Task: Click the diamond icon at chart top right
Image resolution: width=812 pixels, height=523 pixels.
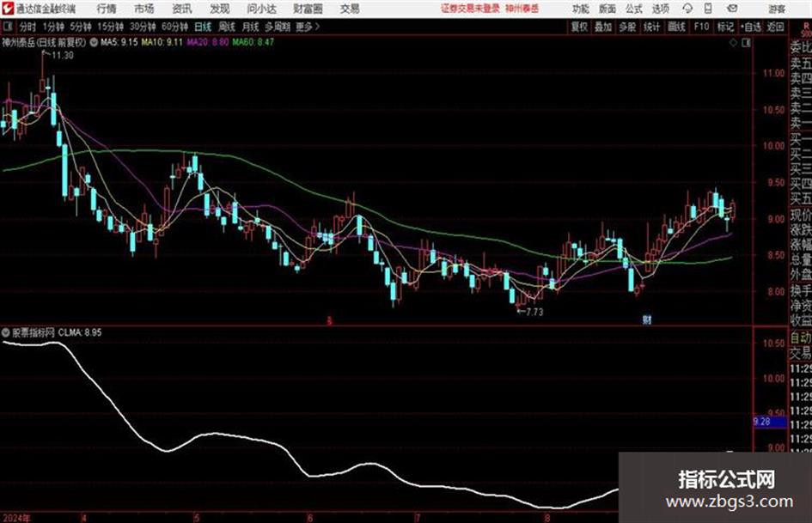Action: (733, 43)
